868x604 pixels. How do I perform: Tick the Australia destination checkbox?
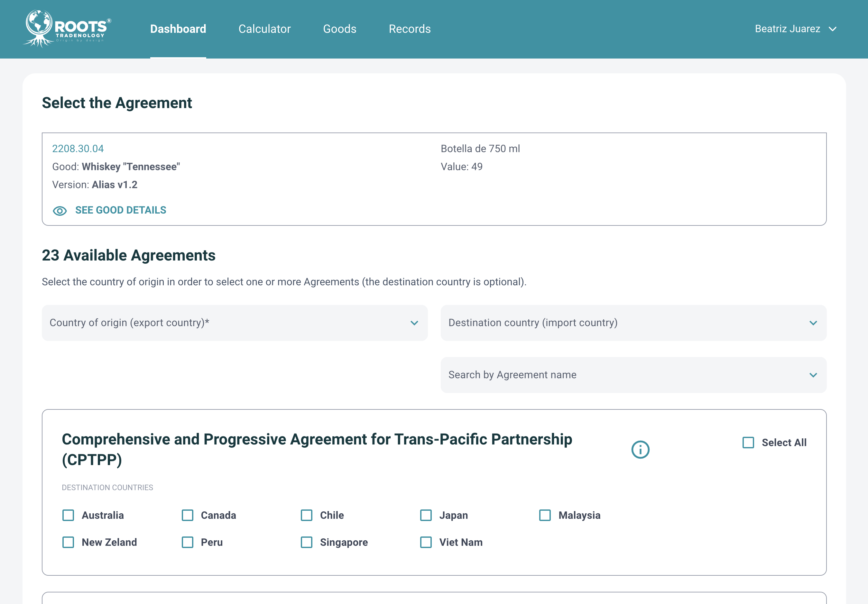coord(69,515)
